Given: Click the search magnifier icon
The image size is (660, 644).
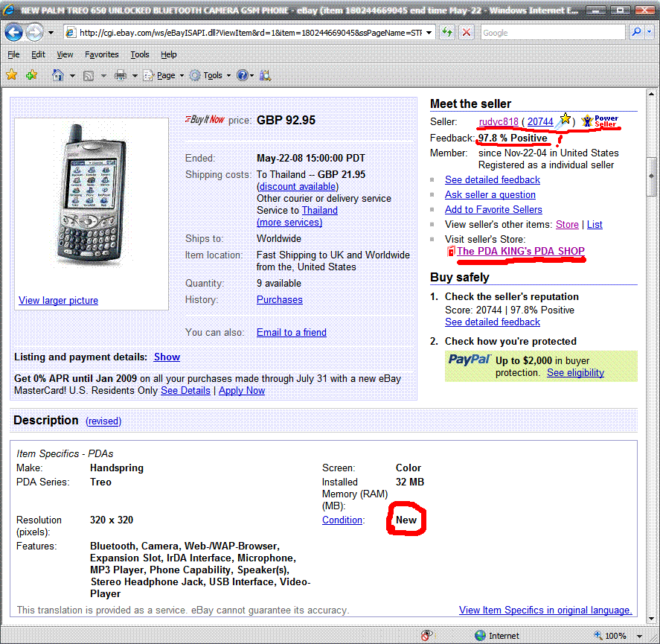Looking at the screenshot, I should tap(636, 32).
